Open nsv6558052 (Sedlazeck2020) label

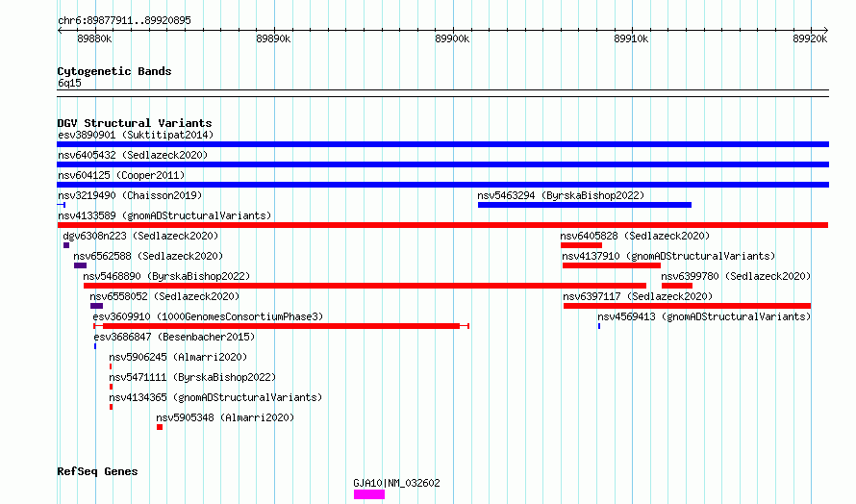[164, 296]
